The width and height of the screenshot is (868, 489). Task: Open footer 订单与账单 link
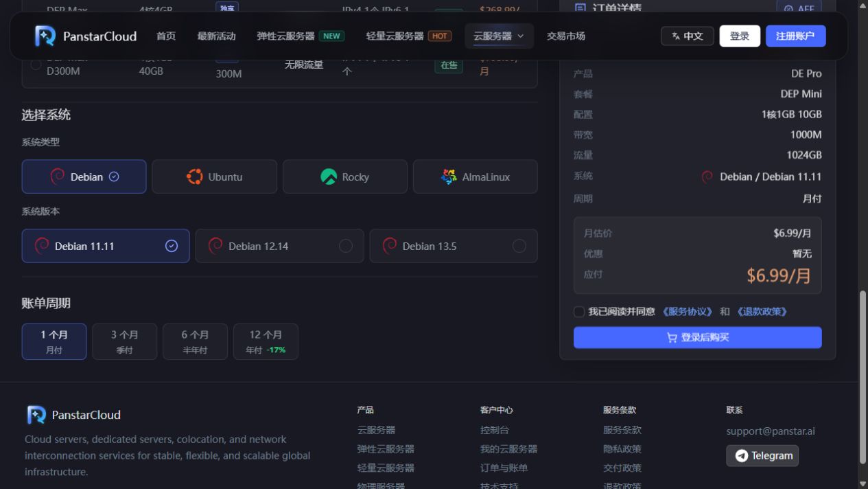(504, 468)
